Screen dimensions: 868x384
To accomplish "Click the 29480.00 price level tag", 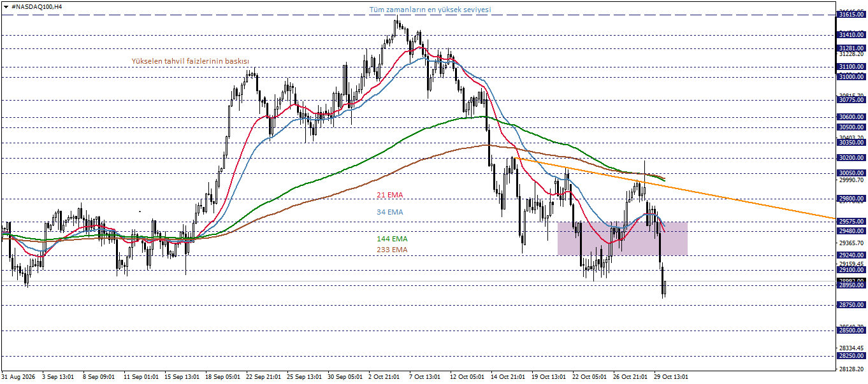I will click(851, 231).
